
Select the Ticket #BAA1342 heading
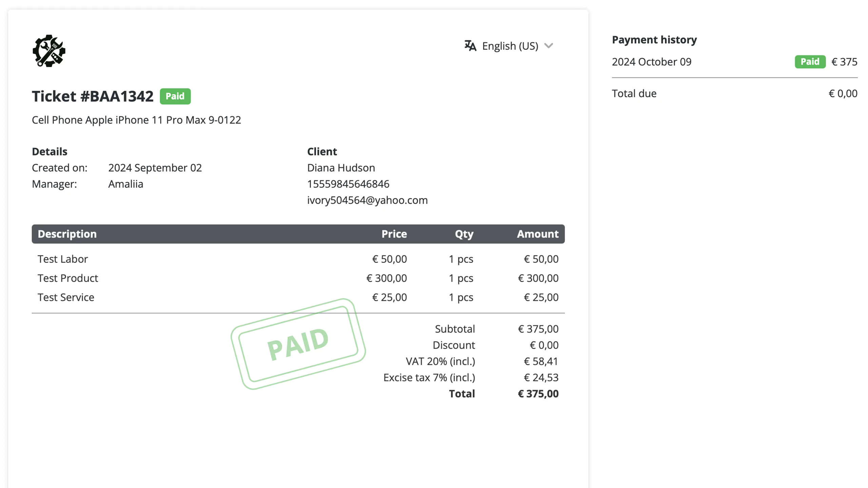click(x=93, y=96)
